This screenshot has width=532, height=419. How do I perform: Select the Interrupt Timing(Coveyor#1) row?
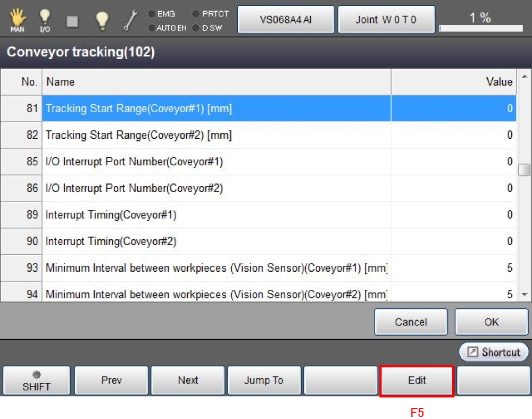point(213,215)
